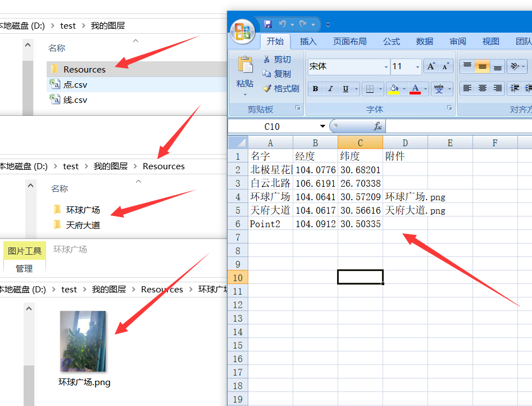Open fill color dropdown arrow
This screenshot has width=532, height=406.
tap(404, 89)
